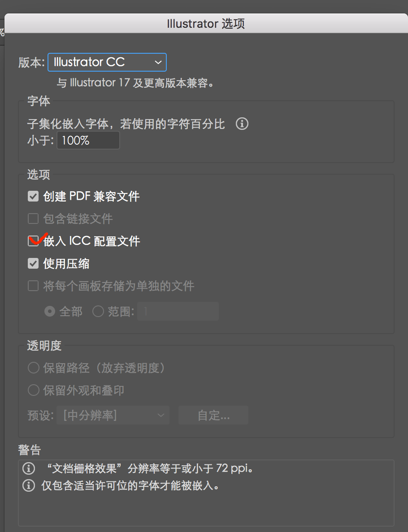Click info icon beside raster effects warning
Image resolution: width=408 pixels, height=532 pixels.
[29, 468]
